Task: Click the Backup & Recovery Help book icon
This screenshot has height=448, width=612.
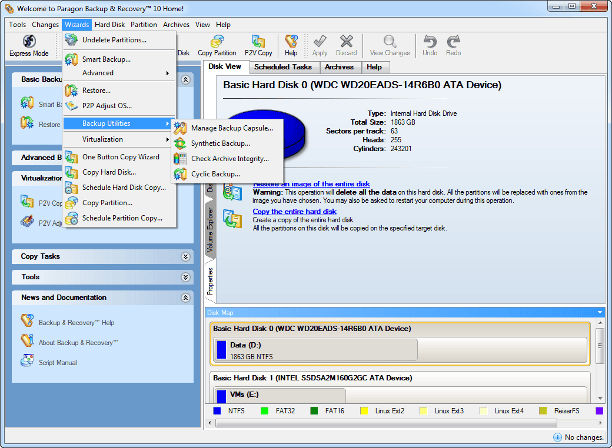Action: tap(27, 321)
